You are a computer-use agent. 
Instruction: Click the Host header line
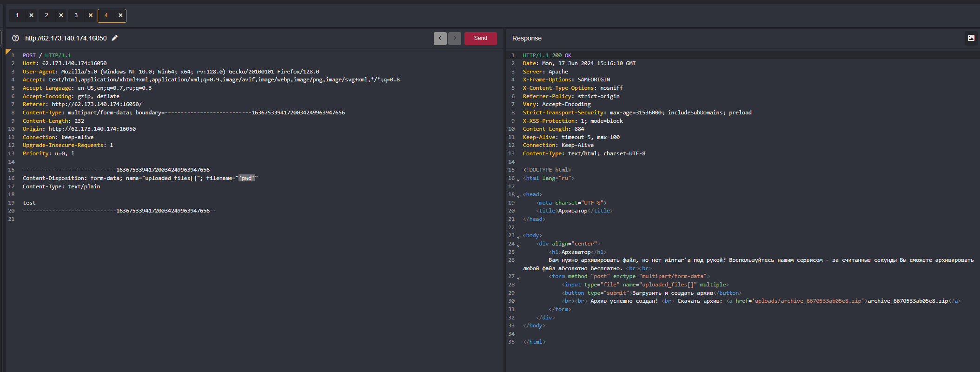pos(65,63)
